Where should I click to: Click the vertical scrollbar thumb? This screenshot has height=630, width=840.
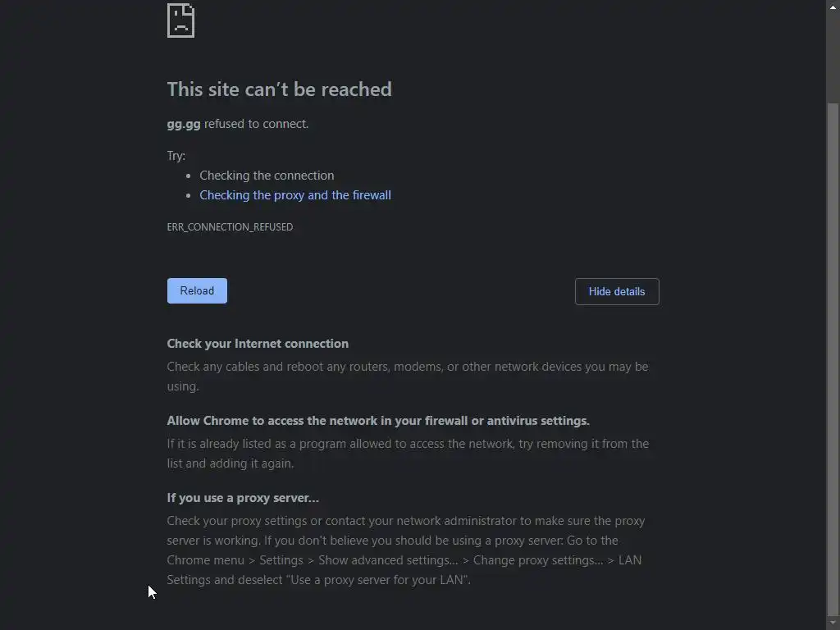833,359
